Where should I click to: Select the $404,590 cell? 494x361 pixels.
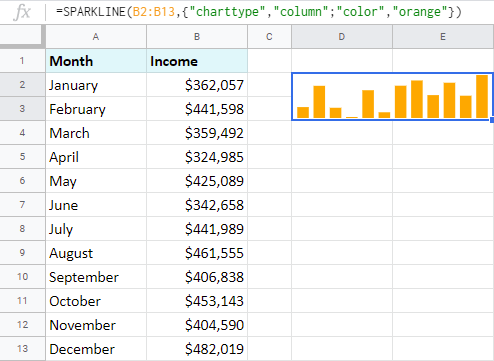pos(197,325)
